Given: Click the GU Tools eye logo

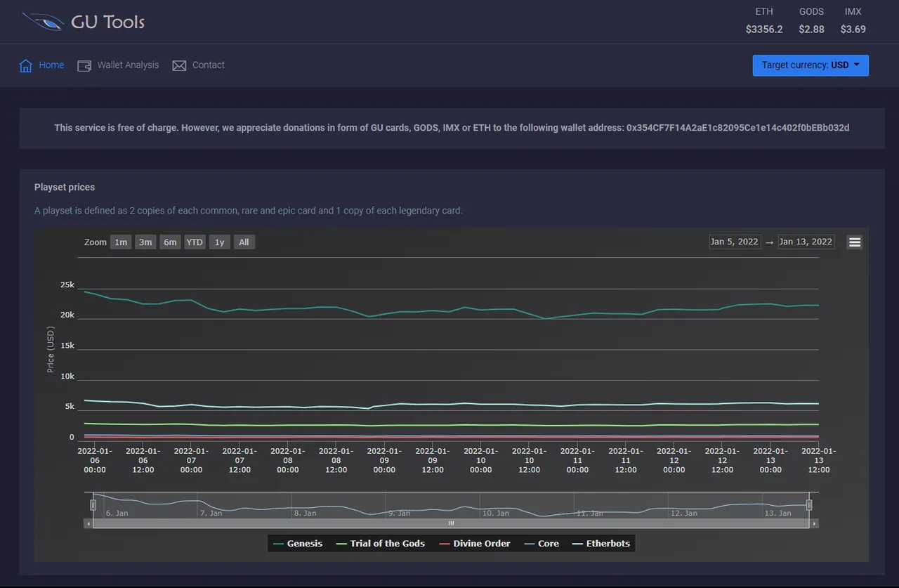Looking at the screenshot, I should (x=44, y=22).
